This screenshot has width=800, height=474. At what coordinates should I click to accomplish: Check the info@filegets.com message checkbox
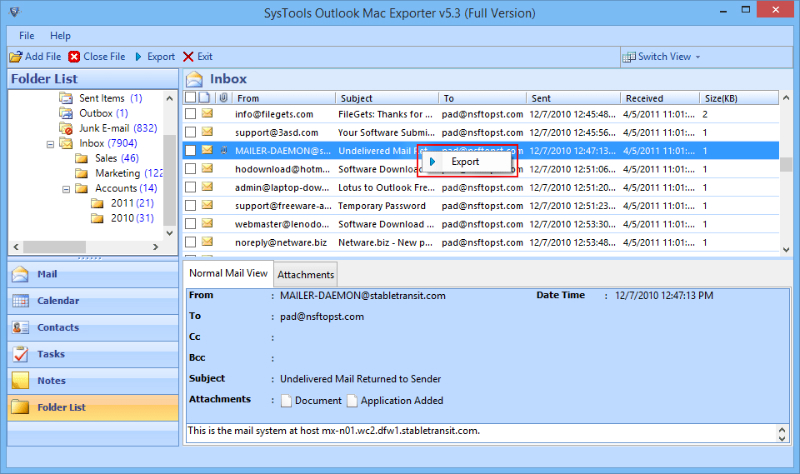190,114
